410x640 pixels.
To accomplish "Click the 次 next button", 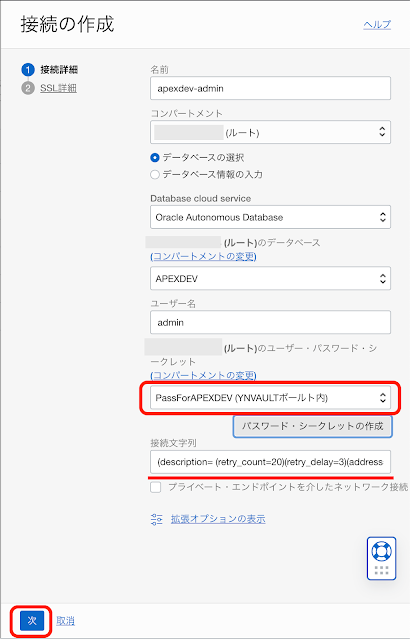I will pyautogui.click(x=32, y=621).
